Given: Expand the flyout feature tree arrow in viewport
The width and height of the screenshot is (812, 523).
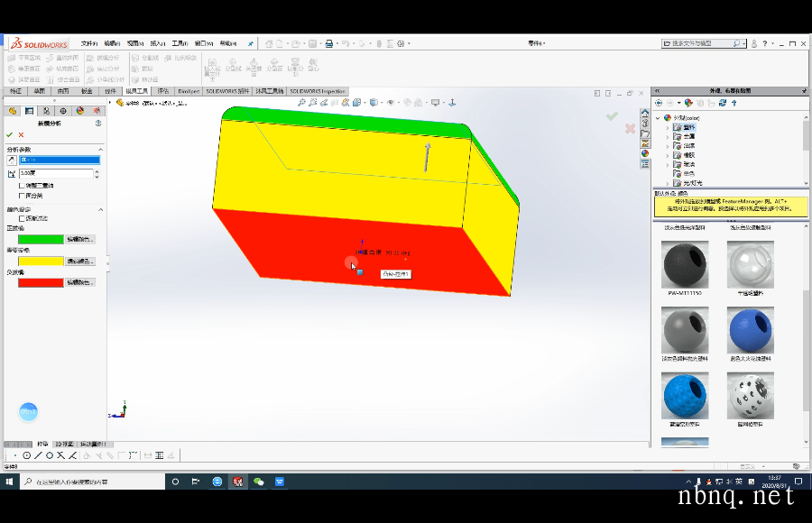Looking at the screenshot, I should click(110, 103).
